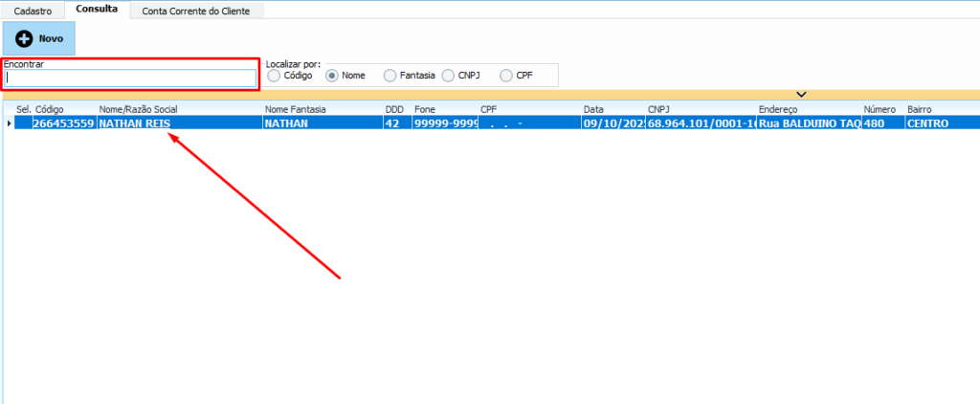The width and height of the screenshot is (980, 404).
Task: Select the Código radio button
Action: point(275,75)
